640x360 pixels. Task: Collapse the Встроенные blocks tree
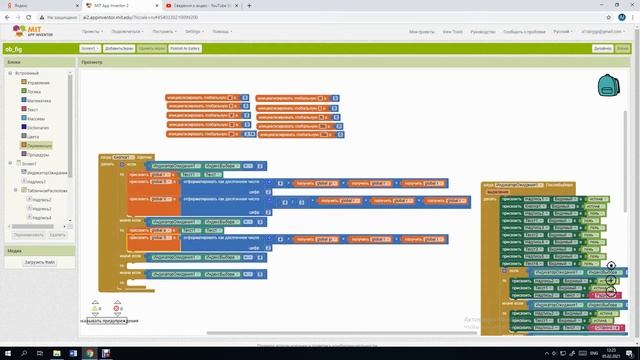coord(10,73)
